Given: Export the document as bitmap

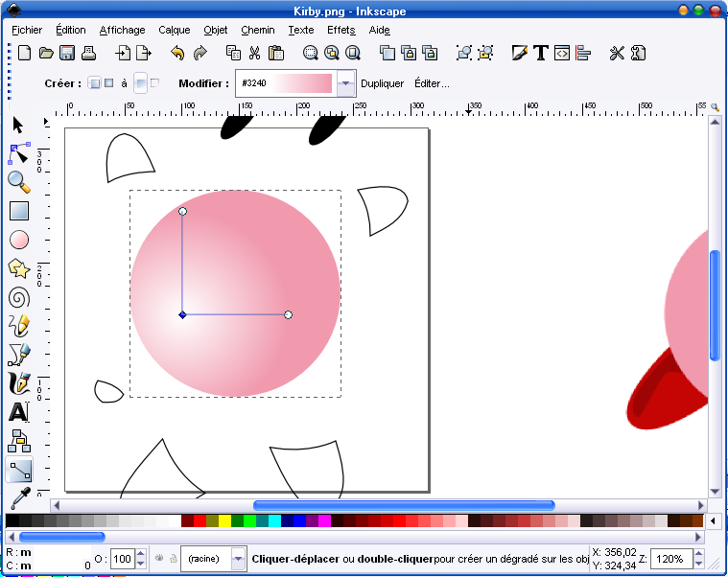Looking at the screenshot, I should [x=144, y=53].
